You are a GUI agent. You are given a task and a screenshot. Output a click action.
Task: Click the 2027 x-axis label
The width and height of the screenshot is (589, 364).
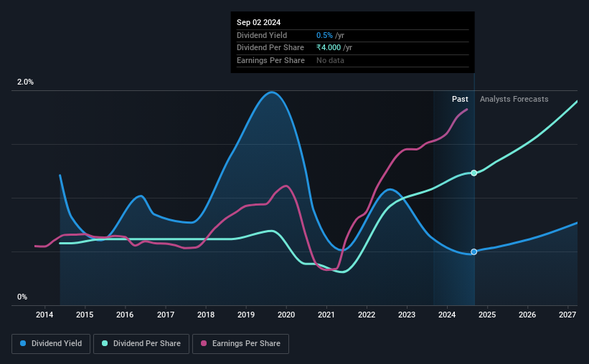tap(567, 315)
